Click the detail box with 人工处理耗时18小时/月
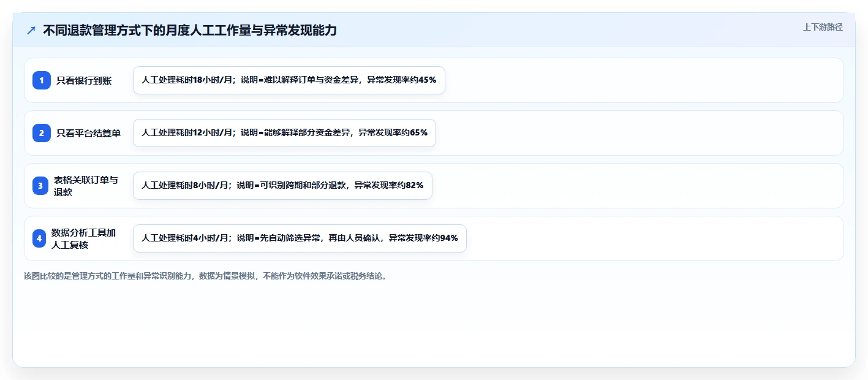This screenshot has width=868, height=380. [289, 80]
